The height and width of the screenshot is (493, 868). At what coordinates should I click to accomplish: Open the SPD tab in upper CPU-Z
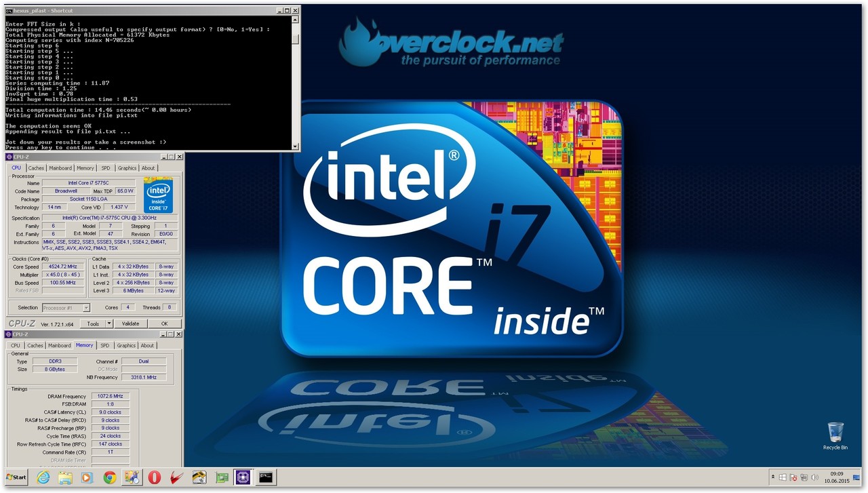(106, 168)
